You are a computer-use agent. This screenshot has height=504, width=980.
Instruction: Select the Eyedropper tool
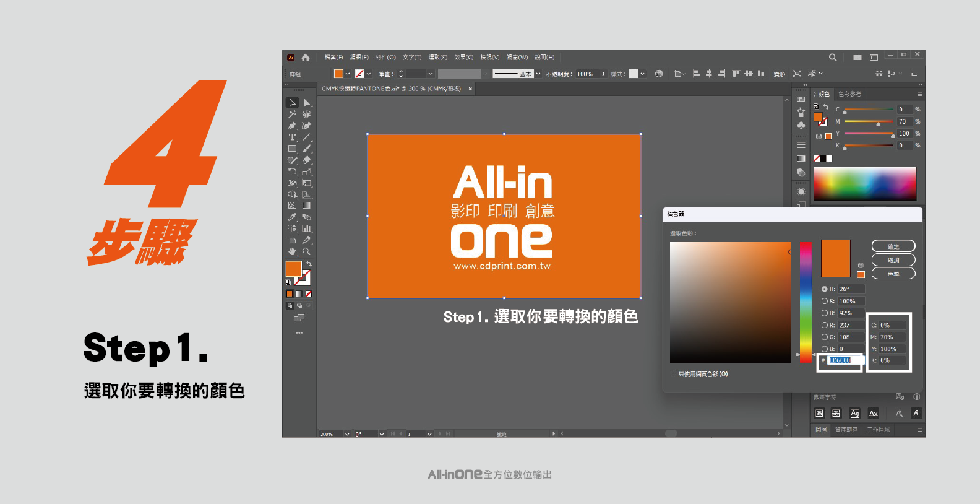tap(293, 217)
